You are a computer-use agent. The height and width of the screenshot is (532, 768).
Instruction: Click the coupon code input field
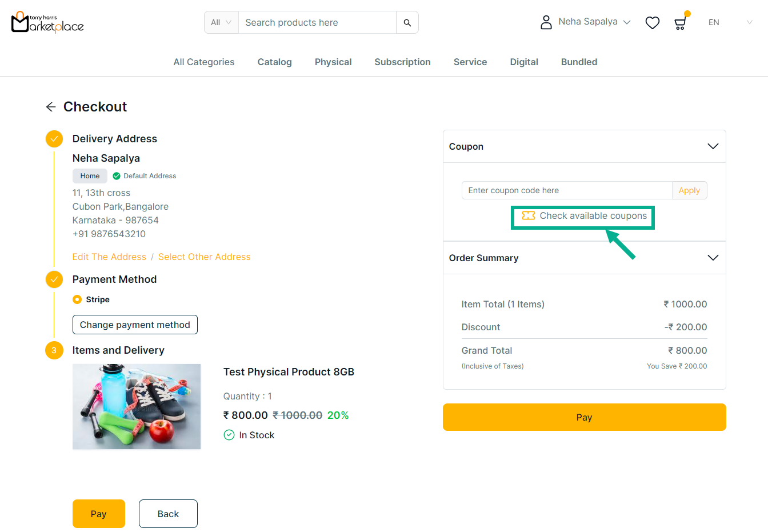pyautogui.click(x=566, y=190)
